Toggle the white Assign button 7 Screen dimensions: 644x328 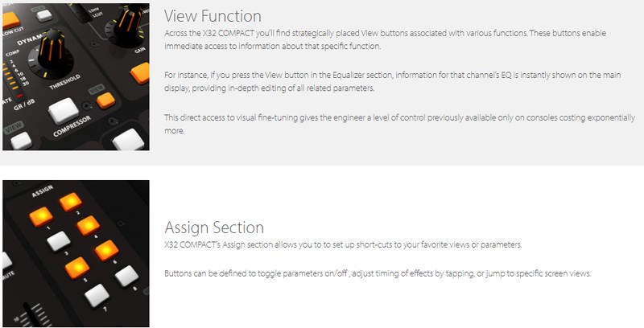tap(97, 295)
